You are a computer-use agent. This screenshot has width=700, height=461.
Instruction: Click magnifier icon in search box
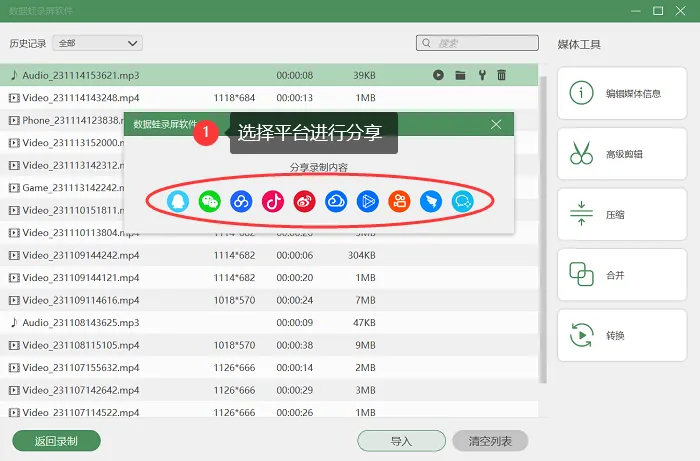pyautogui.click(x=426, y=43)
